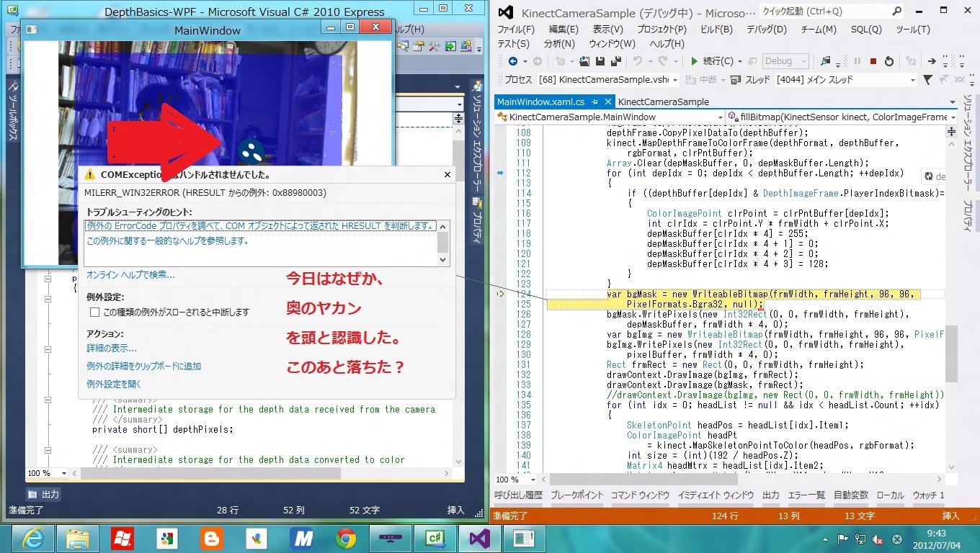Click the オンライン ヘルプで検索... link
980x553 pixels.
[130, 274]
